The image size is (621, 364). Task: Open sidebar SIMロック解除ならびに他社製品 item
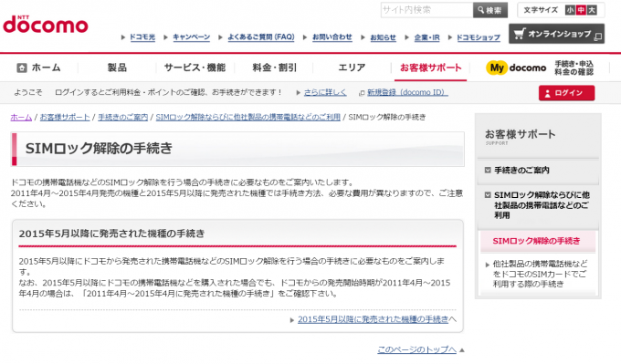coord(542,205)
